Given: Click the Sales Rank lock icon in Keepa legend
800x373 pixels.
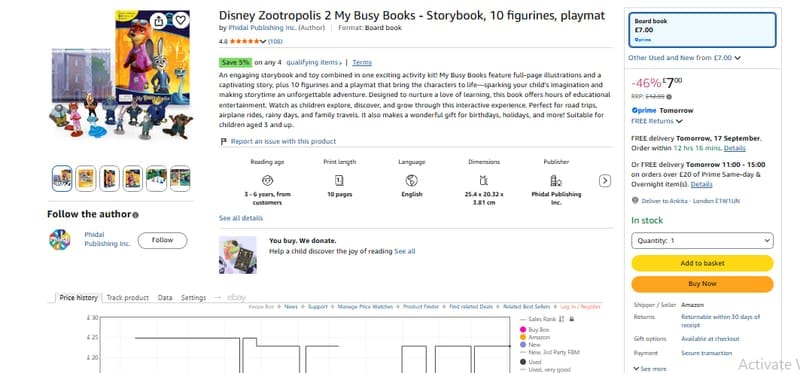Looking at the screenshot, I should (571, 319).
